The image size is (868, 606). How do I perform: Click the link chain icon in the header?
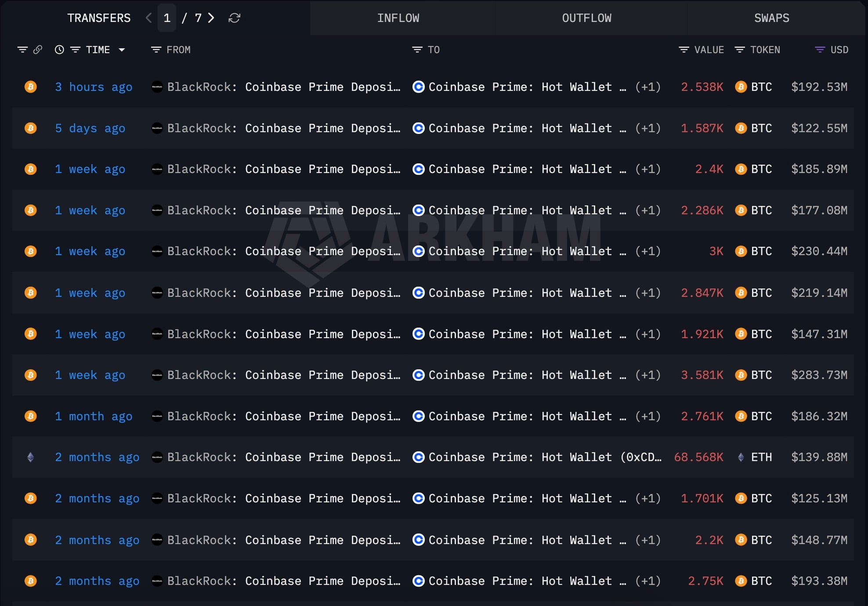[x=38, y=50]
